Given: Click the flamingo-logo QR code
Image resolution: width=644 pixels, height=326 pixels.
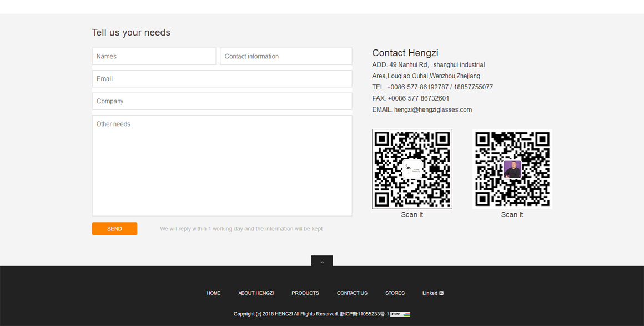Looking at the screenshot, I should 412,169.
